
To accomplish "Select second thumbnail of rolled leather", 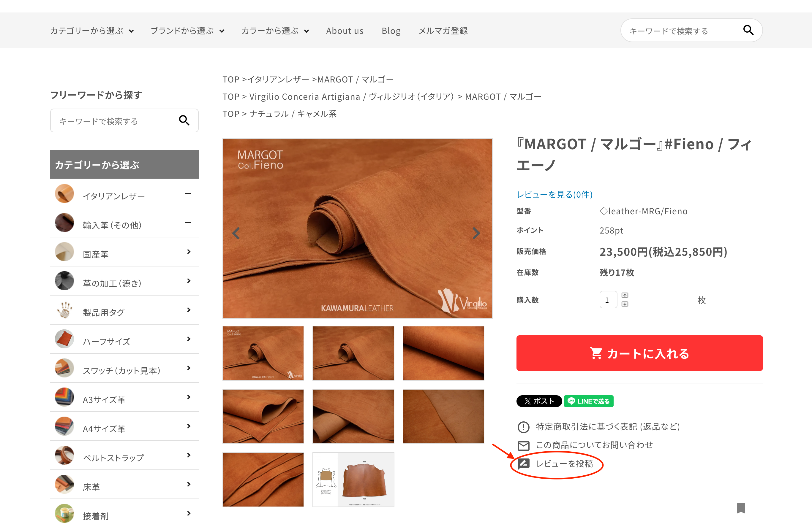I will (x=353, y=353).
